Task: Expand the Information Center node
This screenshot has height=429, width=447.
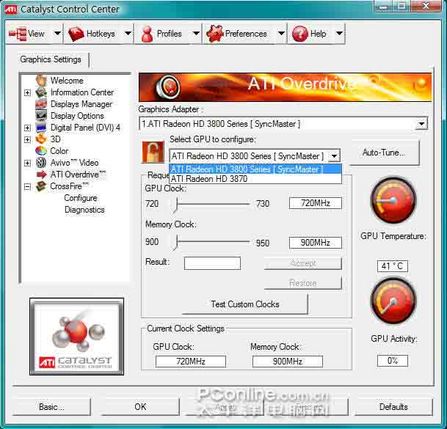Action: coord(28,93)
